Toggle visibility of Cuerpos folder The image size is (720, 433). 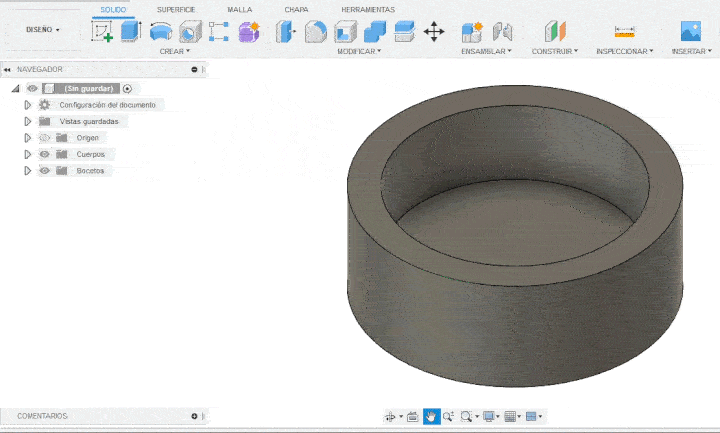(44, 154)
